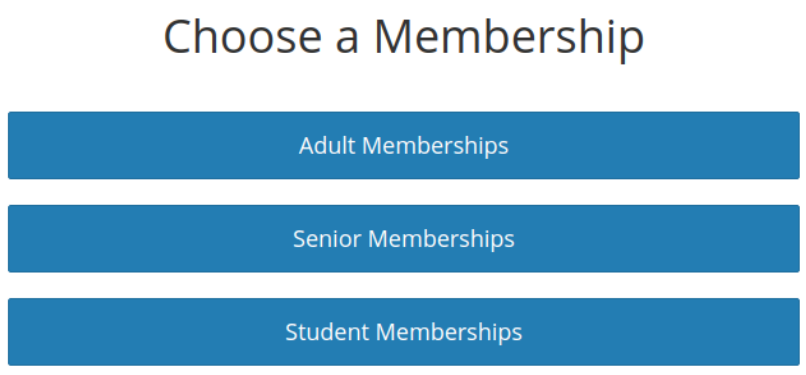The width and height of the screenshot is (806, 375).
Task: View membership plans for adults
Action: (x=404, y=145)
